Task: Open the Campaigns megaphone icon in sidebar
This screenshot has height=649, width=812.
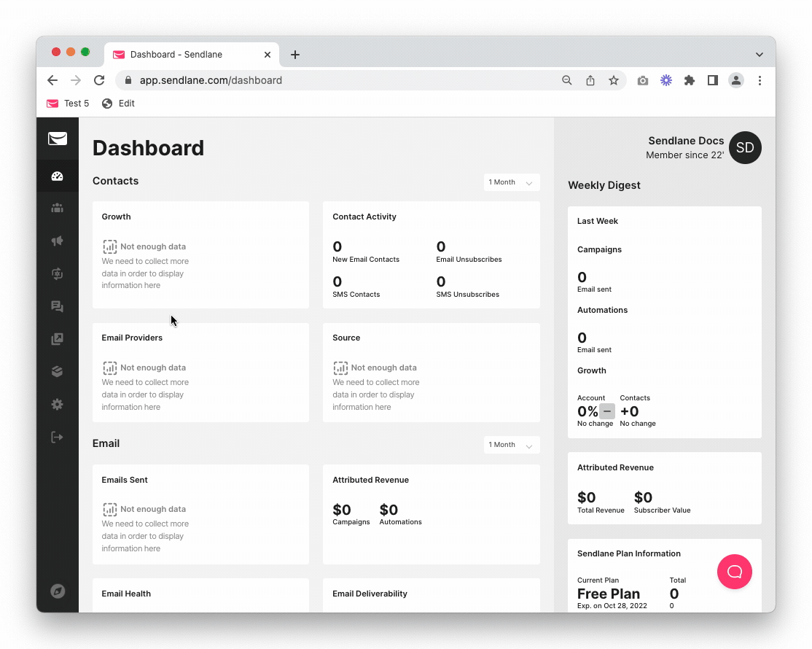Action: point(58,241)
